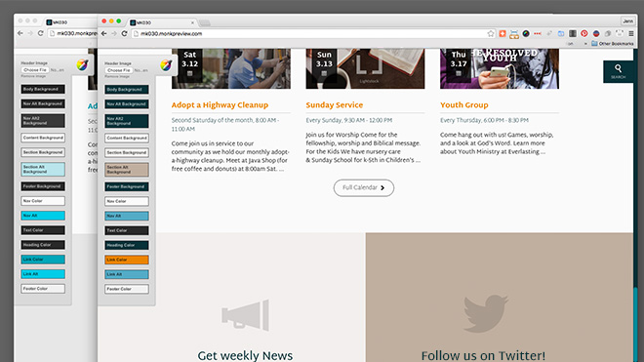Click the Sunday Service event thumbnail
The height and width of the screenshot is (362, 644).
pyautogui.click(x=365, y=68)
